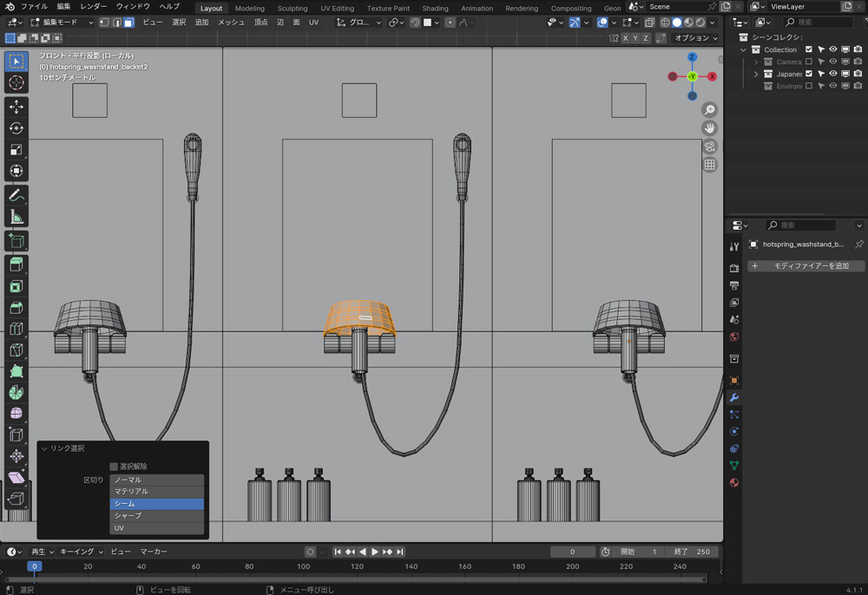Switch to the UV Editing workspace tab
The image size is (868, 595).
pyautogui.click(x=337, y=8)
